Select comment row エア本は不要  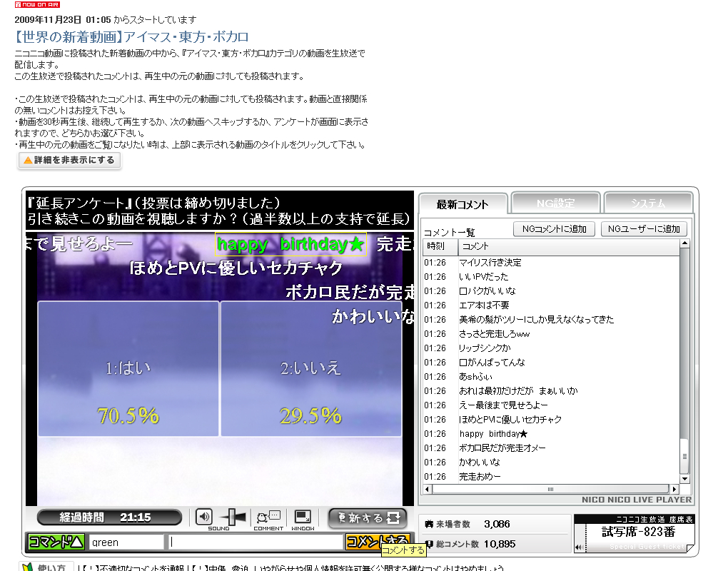point(551,305)
